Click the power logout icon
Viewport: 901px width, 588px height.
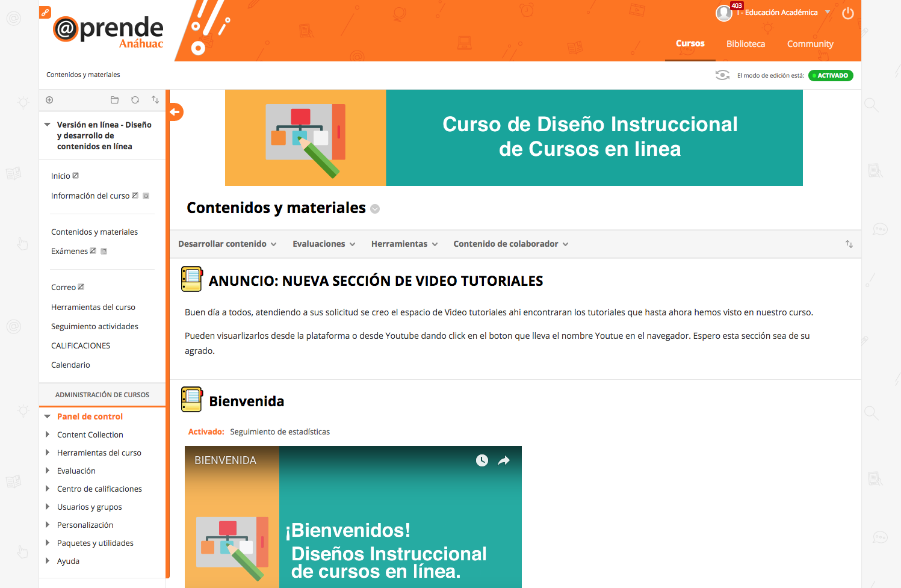[847, 13]
